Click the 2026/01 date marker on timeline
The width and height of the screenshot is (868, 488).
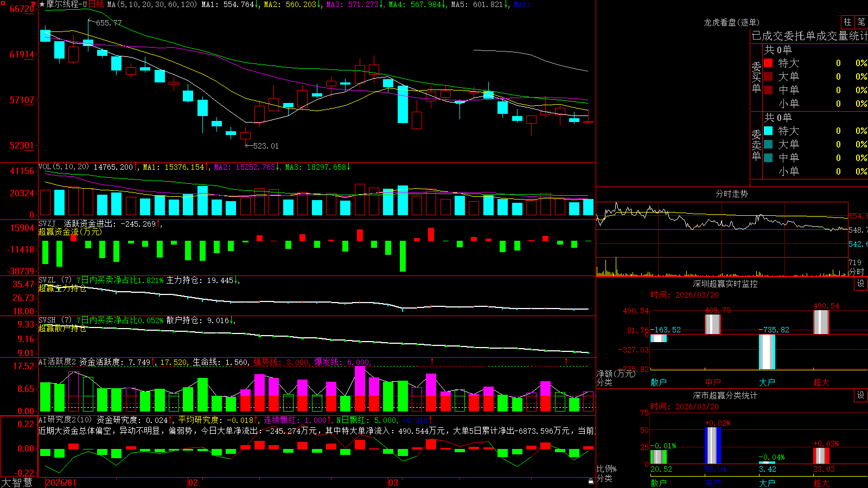tap(61, 483)
